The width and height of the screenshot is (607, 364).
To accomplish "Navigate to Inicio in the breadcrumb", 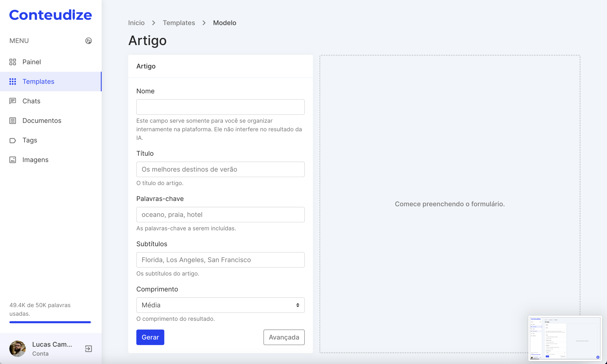I will (136, 22).
